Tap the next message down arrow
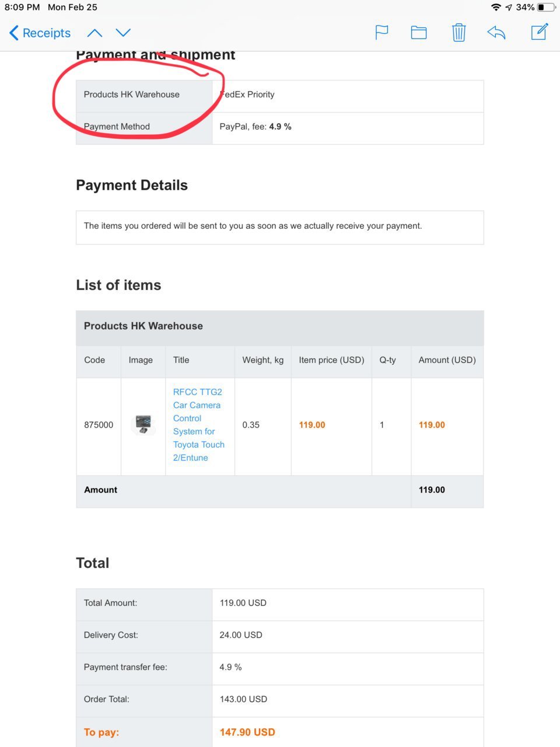 (x=123, y=33)
